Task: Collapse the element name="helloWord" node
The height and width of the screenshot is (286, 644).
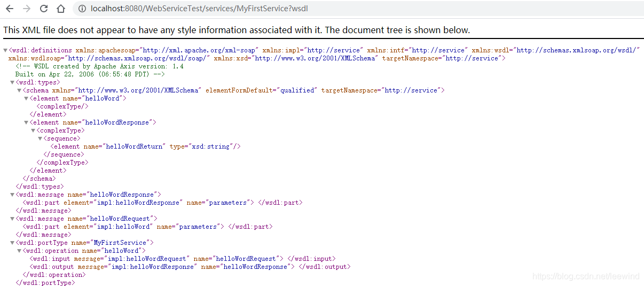Action: pyautogui.click(x=26, y=98)
